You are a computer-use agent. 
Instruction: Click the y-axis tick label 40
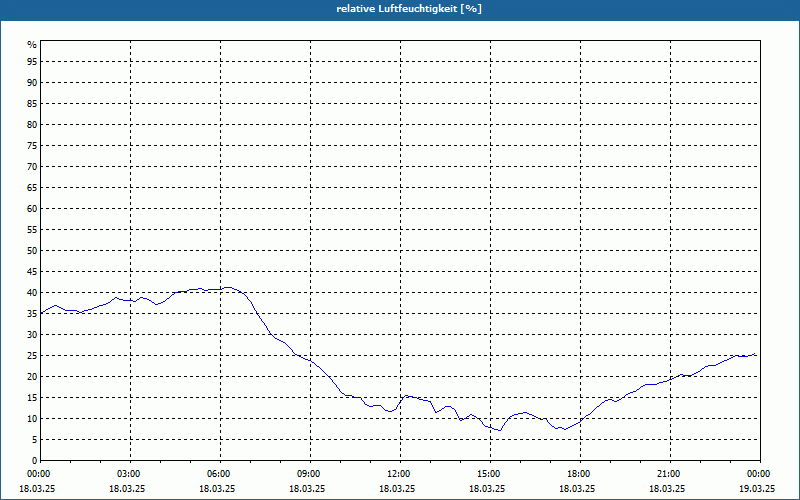pos(32,293)
